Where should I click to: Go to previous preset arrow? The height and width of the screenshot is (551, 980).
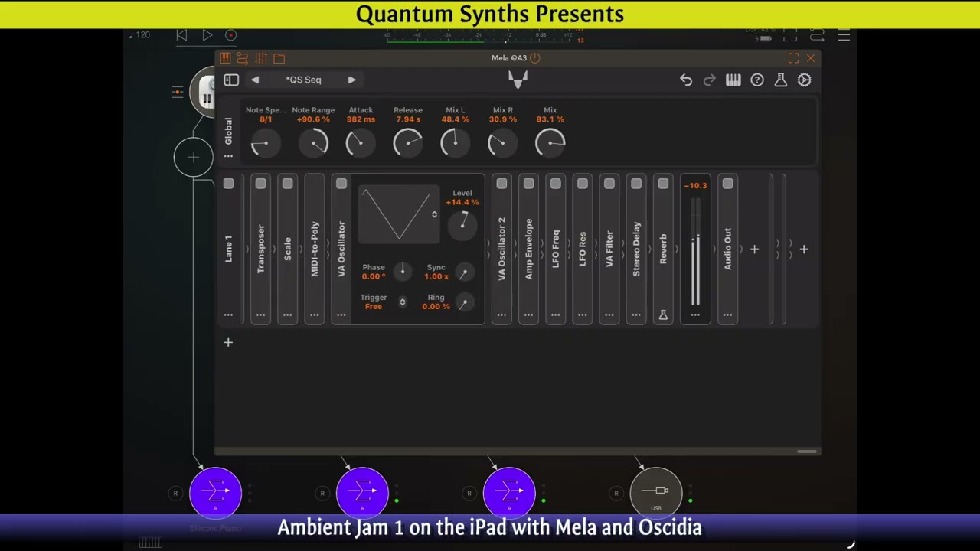pos(255,80)
